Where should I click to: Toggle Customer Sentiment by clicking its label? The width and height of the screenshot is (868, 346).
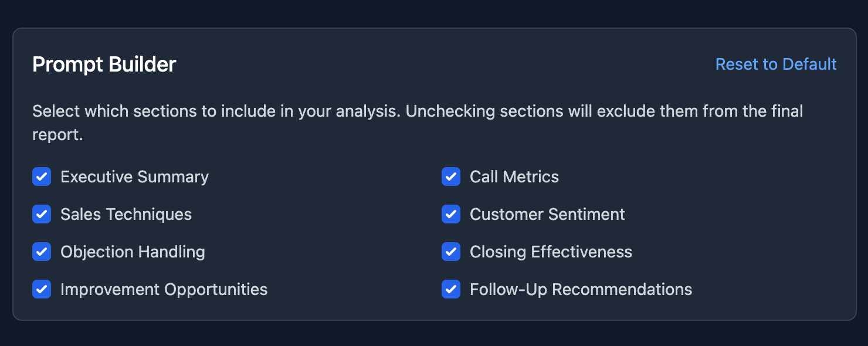(x=547, y=214)
